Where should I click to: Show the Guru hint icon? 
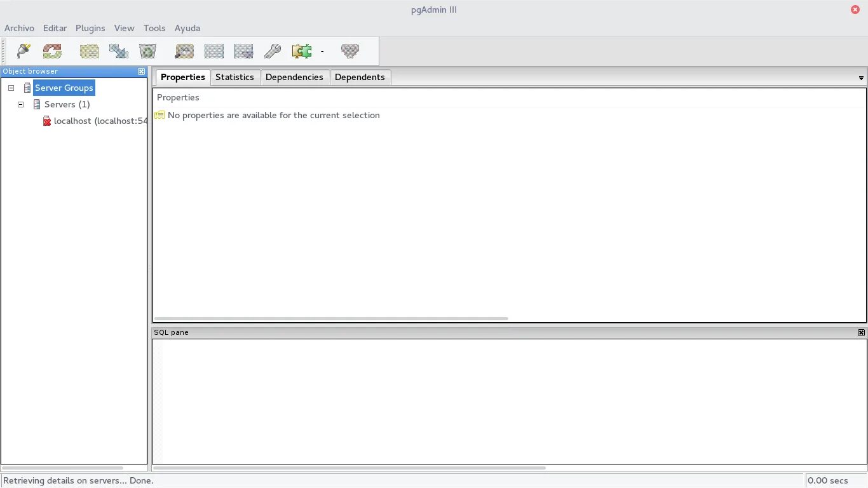click(x=350, y=51)
